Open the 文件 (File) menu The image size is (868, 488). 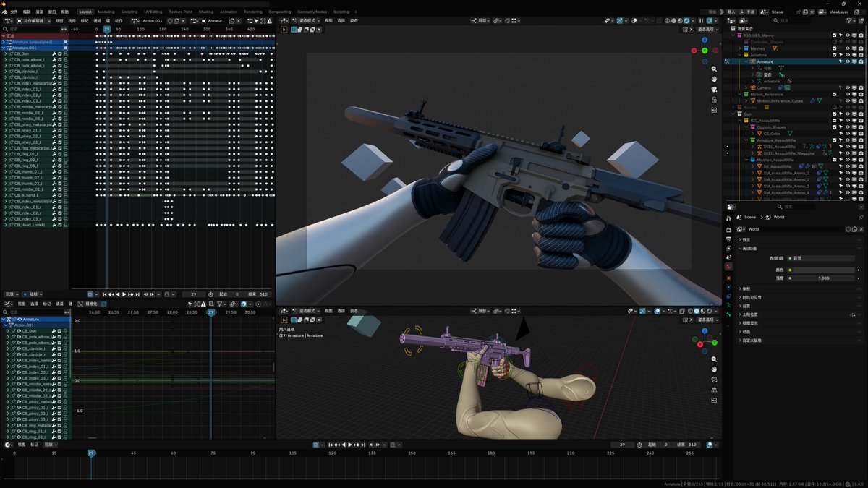click(x=14, y=12)
